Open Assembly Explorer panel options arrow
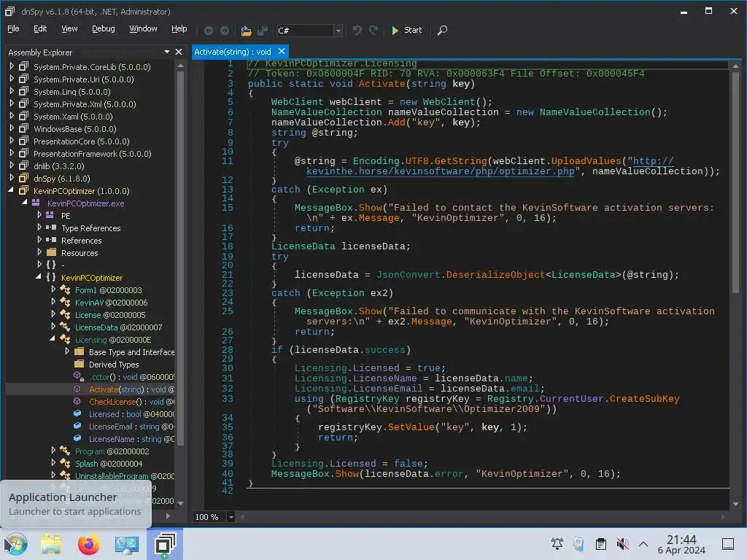 click(167, 52)
